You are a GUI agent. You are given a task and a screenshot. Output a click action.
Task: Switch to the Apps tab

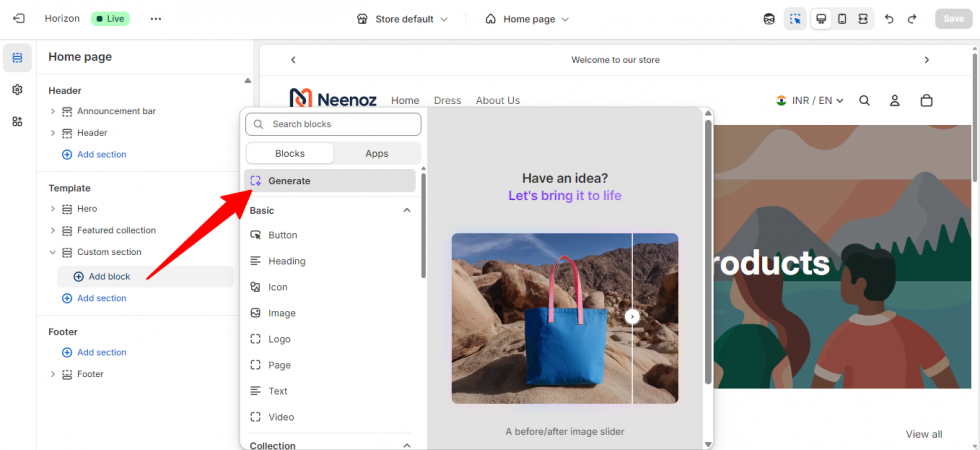coord(377,153)
